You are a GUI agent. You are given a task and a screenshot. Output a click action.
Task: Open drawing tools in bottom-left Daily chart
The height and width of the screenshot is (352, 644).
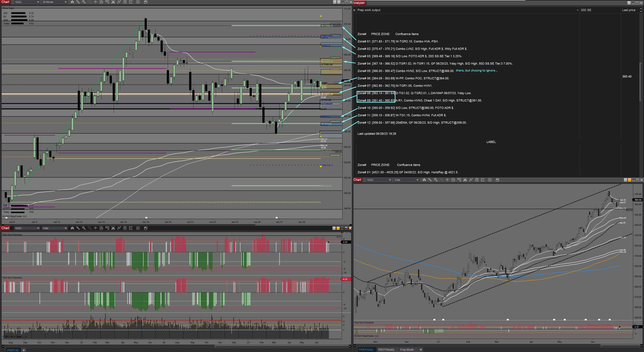(x=78, y=228)
